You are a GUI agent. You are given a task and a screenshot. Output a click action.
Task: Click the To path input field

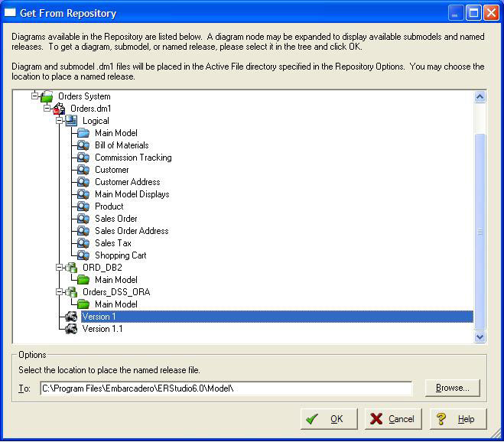(226, 388)
